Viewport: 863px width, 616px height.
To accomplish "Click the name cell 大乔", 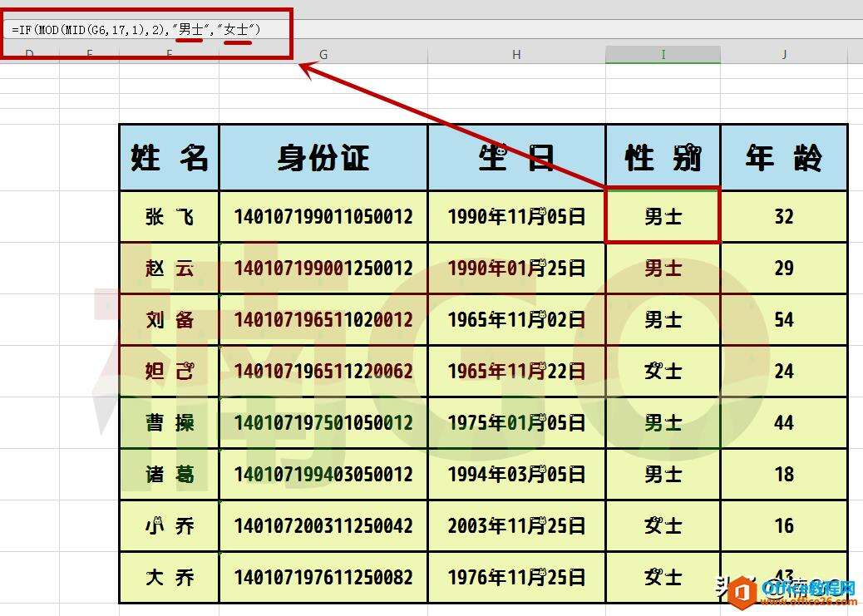I will point(169,578).
